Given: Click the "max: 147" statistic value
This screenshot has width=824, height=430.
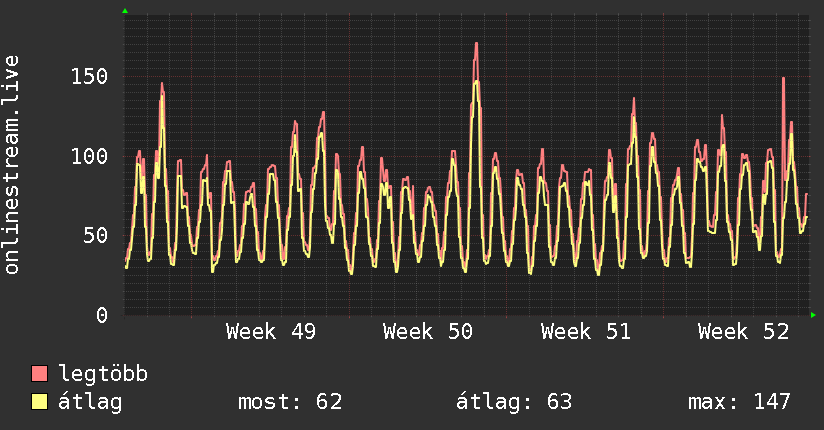Looking at the screenshot, I should click(x=739, y=402).
